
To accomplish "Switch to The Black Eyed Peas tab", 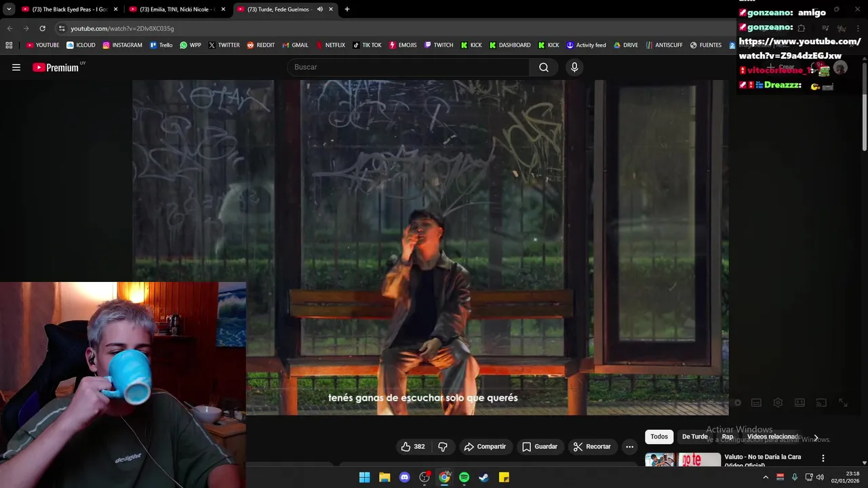I will pos(69,9).
